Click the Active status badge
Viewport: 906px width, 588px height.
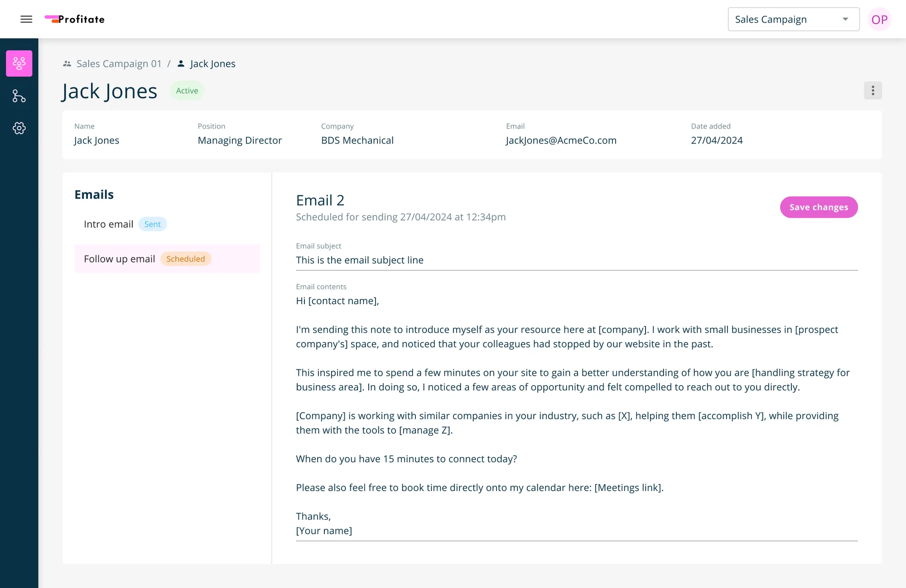187,91
